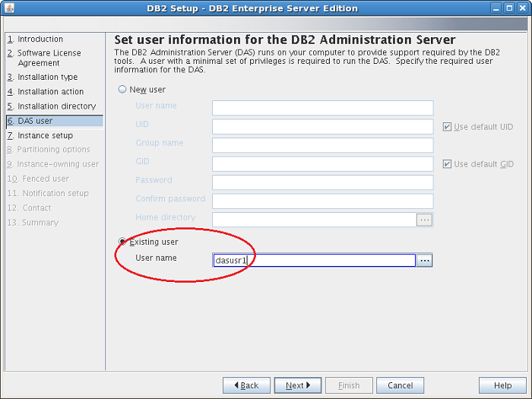Click the Existing user name field
This screenshot has height=399, width=532.
(x=314, y=261)
